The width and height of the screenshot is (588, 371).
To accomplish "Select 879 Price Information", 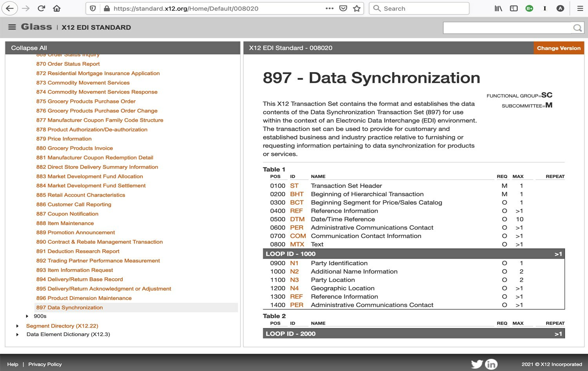I will pyautogui.click(x=64, y=139).
